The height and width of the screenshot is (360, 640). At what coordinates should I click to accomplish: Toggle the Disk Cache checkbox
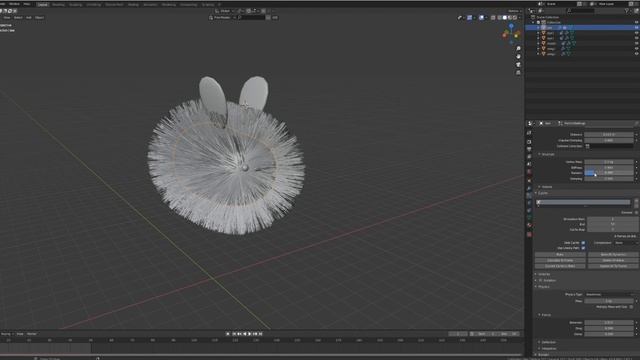[x=583, y=242]
